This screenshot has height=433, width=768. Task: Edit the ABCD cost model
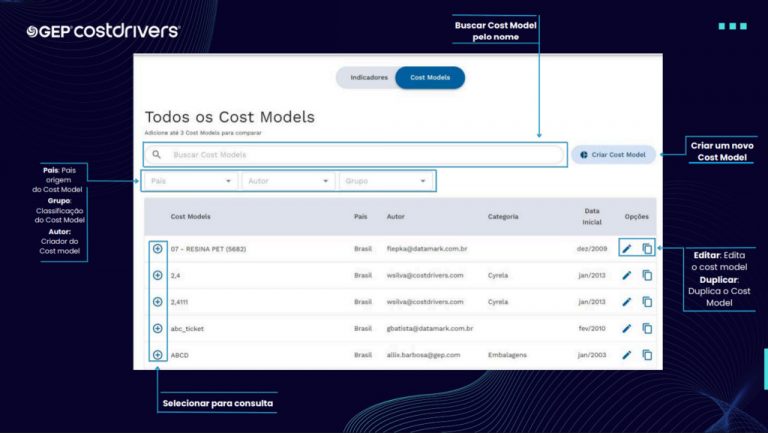coord(627,355)
